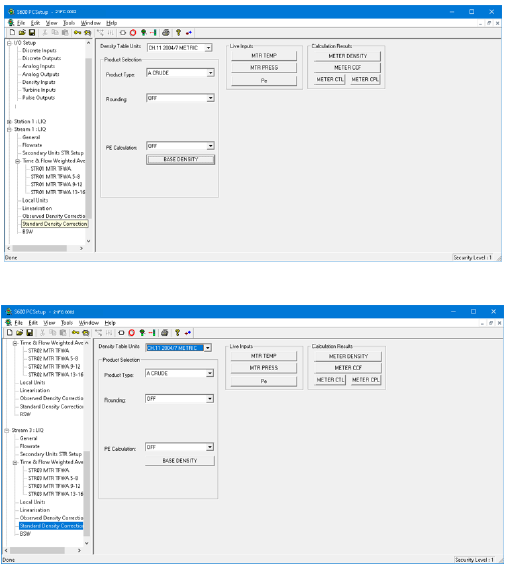Click the red circle icon in upper window toolbar
The height and width of the screenshot is (572, 508).
[x=133, y=32]
